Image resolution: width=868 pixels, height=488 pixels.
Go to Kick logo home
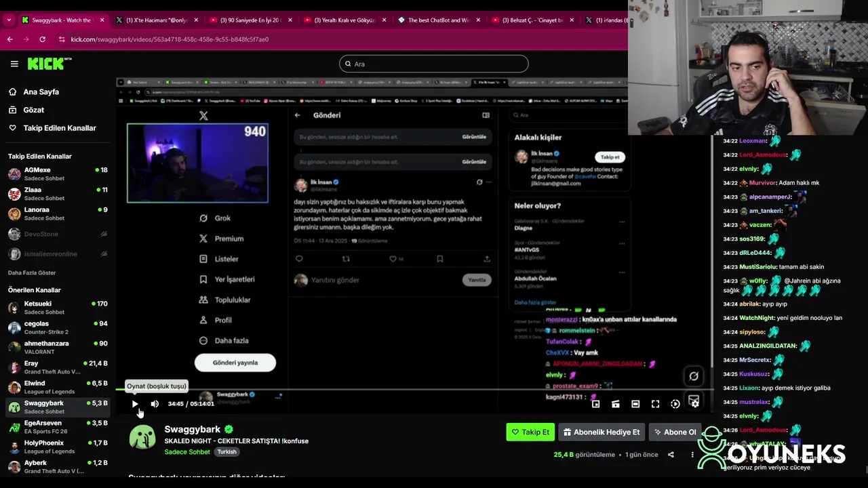tap(50, 64)
